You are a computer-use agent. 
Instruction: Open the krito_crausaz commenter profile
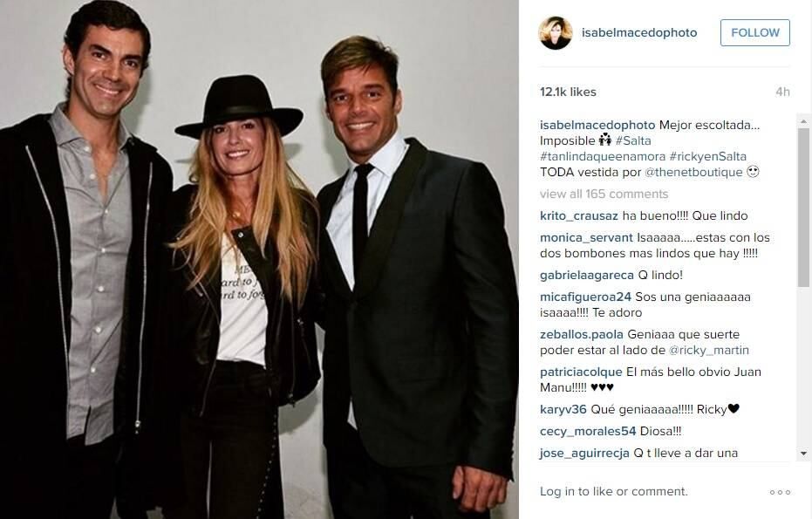click(x=579, y=216)
